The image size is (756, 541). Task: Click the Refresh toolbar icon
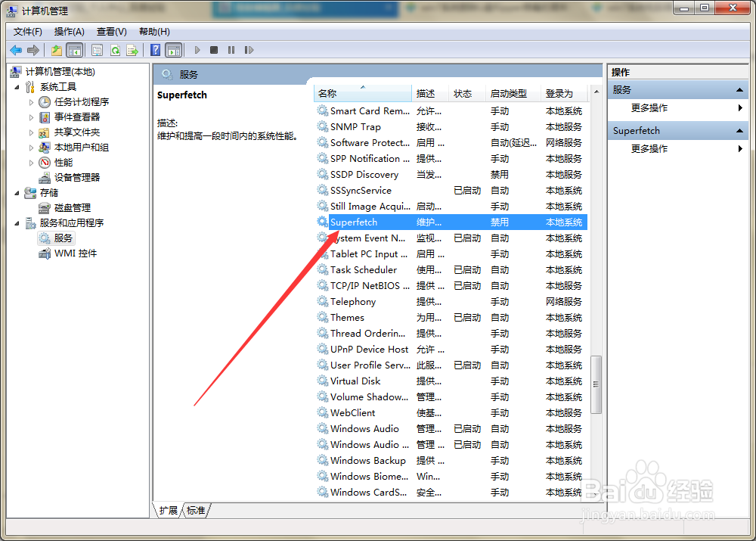(115, 50)
